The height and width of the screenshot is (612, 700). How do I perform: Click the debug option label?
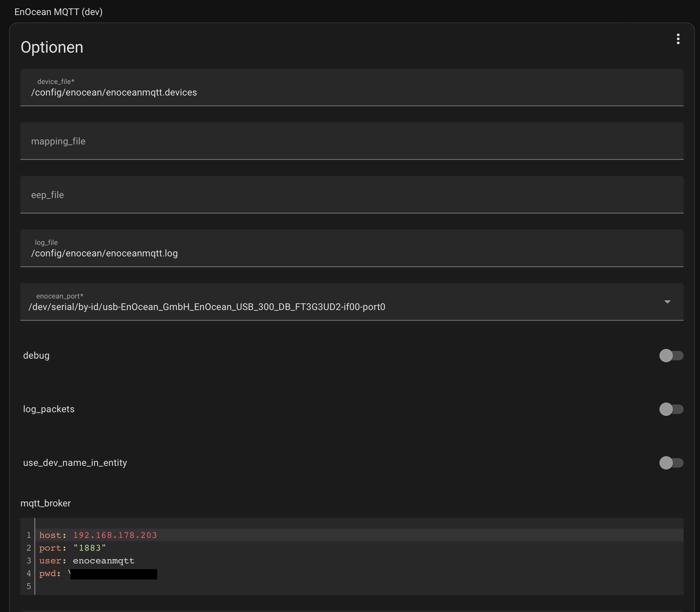pos(36,356)
